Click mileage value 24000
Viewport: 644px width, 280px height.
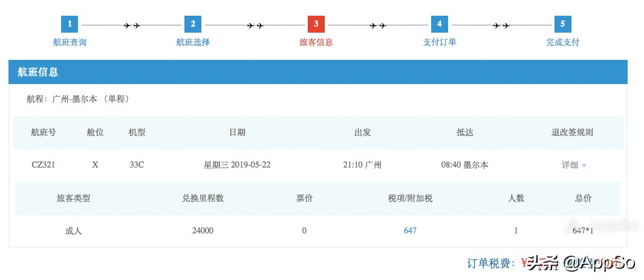point(203,231)
